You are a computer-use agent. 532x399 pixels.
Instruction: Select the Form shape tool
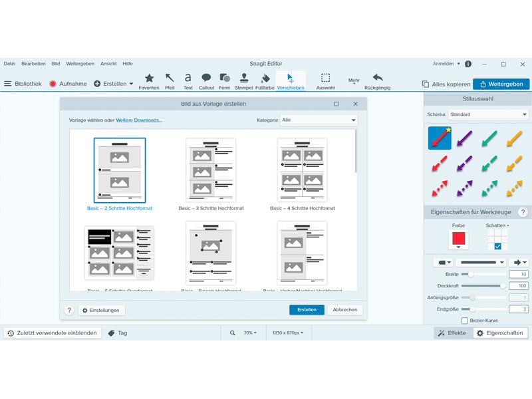(224, 81)
